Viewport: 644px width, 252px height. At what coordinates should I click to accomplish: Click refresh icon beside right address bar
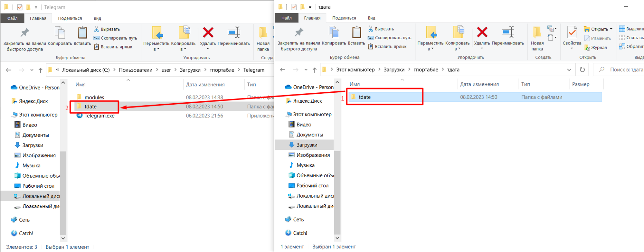[x=582, y=70]
